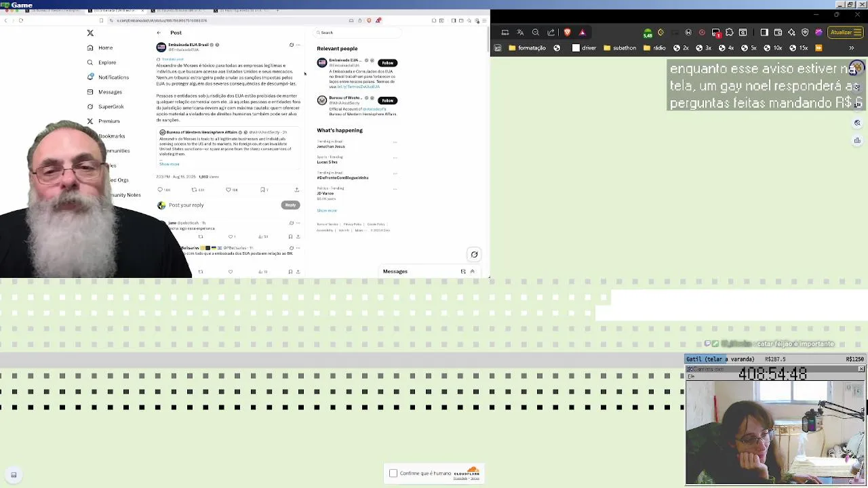Image resolution: width=868 pixels, height=488 pixels.
Task: Open more options for Jonathan Jesus trend
Action: 395,142
